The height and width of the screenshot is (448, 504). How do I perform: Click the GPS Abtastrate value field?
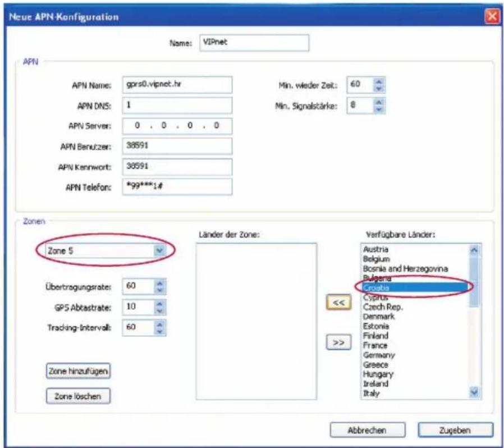pyautogui.click(x=139, y=307)
